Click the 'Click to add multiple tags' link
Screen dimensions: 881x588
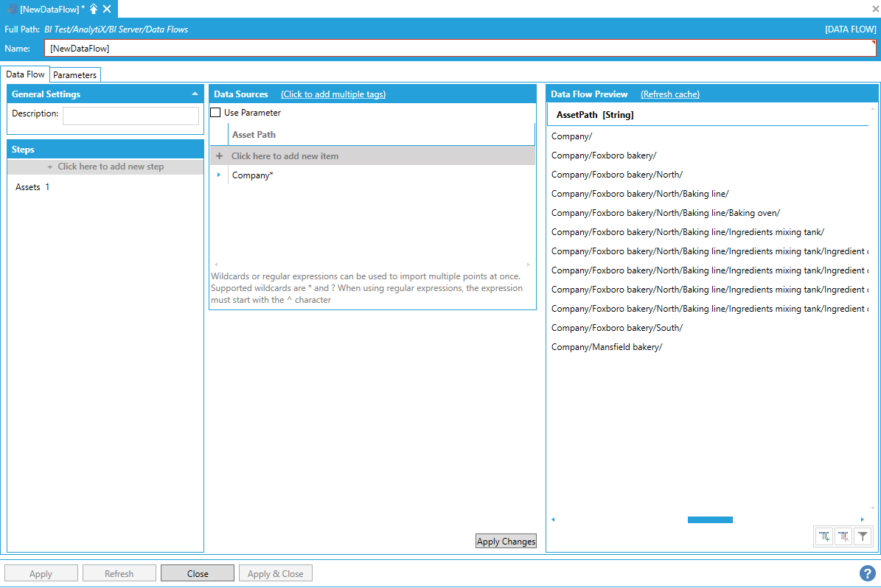[333, 94]
